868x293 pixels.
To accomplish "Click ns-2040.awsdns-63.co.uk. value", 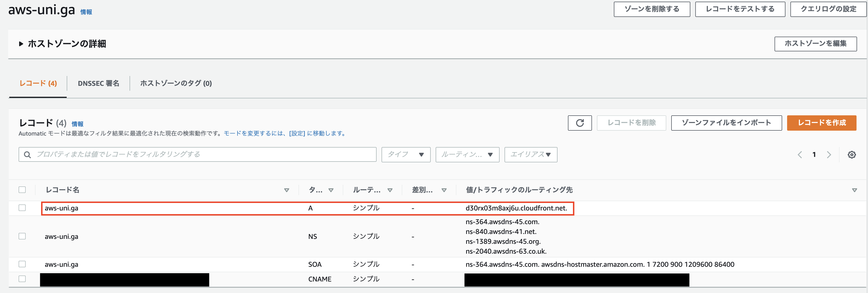I will pos(506,251).
